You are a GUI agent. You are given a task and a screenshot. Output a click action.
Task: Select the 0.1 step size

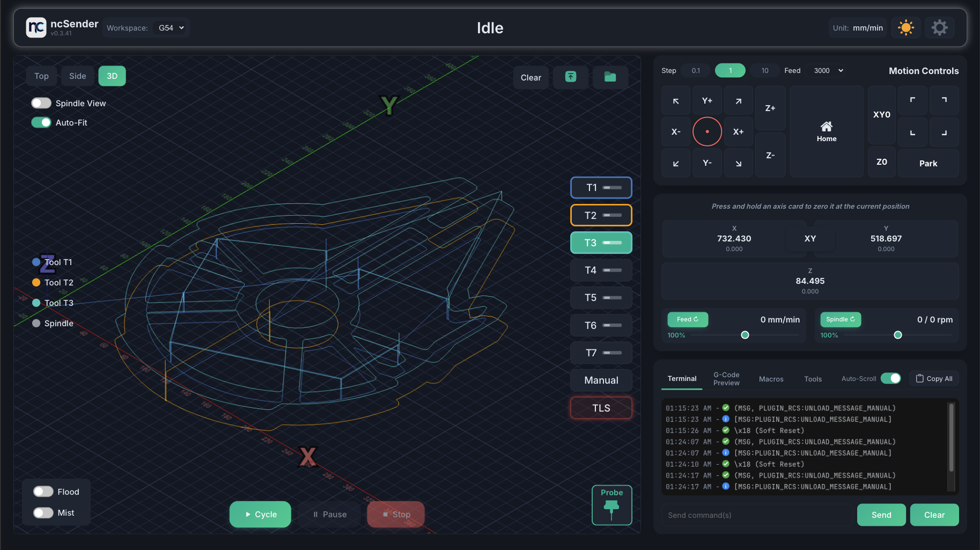click(x=696, y=70)
